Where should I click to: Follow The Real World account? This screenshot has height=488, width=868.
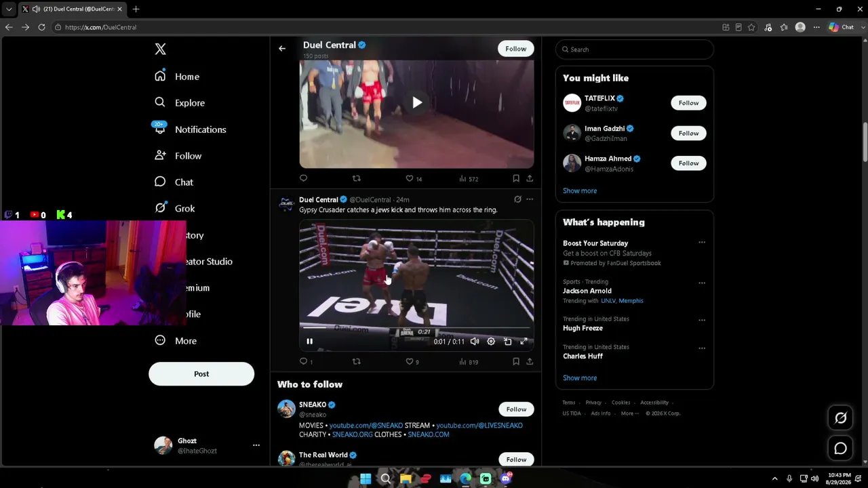click(x=516, y=460)
